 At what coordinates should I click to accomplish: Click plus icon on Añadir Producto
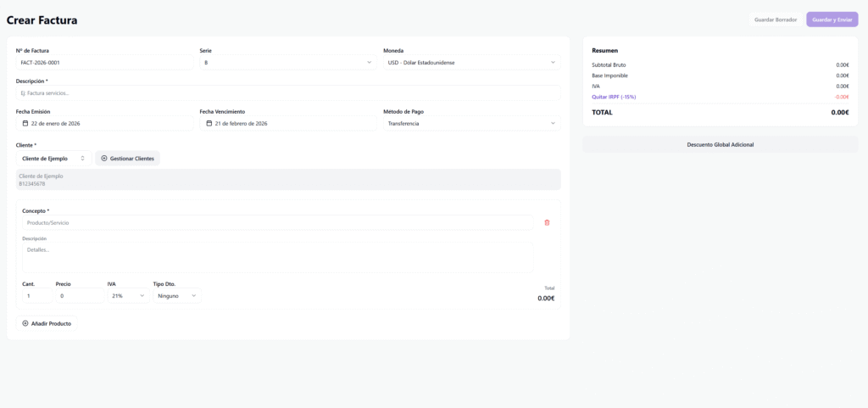tap(25, 323)
